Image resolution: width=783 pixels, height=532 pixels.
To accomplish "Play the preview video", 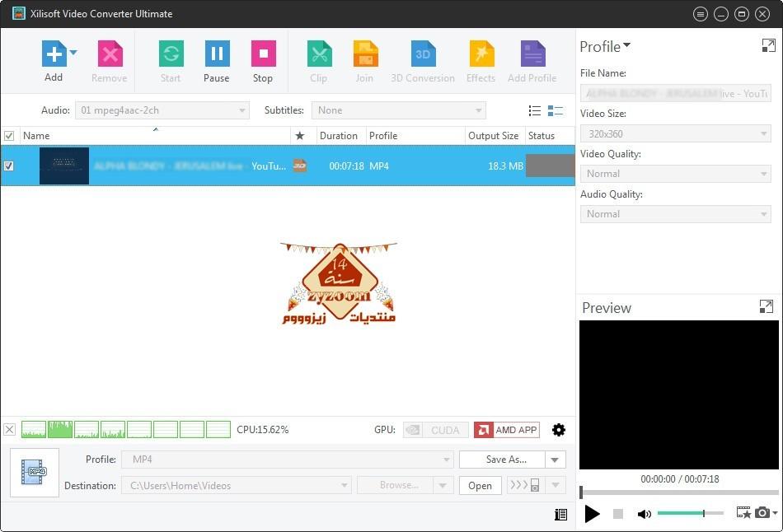I will 593,514.
